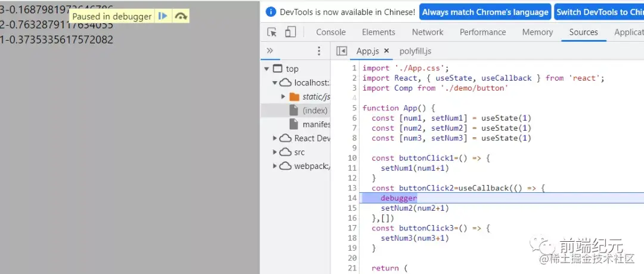Viewport: 644px width, 274px height.
Task: Click setNum2(num2+1) code line
Action: pos(415,208)
